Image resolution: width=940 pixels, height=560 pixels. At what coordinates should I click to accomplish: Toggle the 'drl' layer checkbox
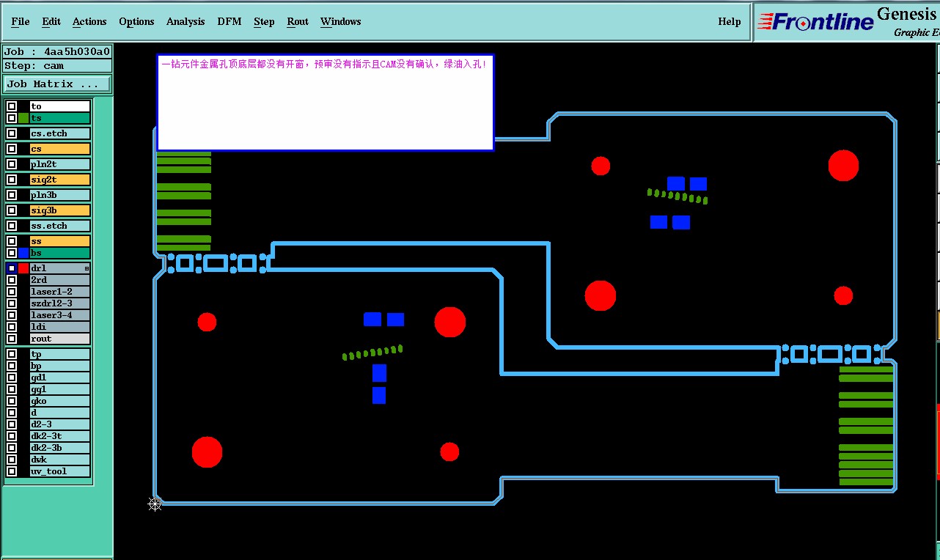click(12, 268)
